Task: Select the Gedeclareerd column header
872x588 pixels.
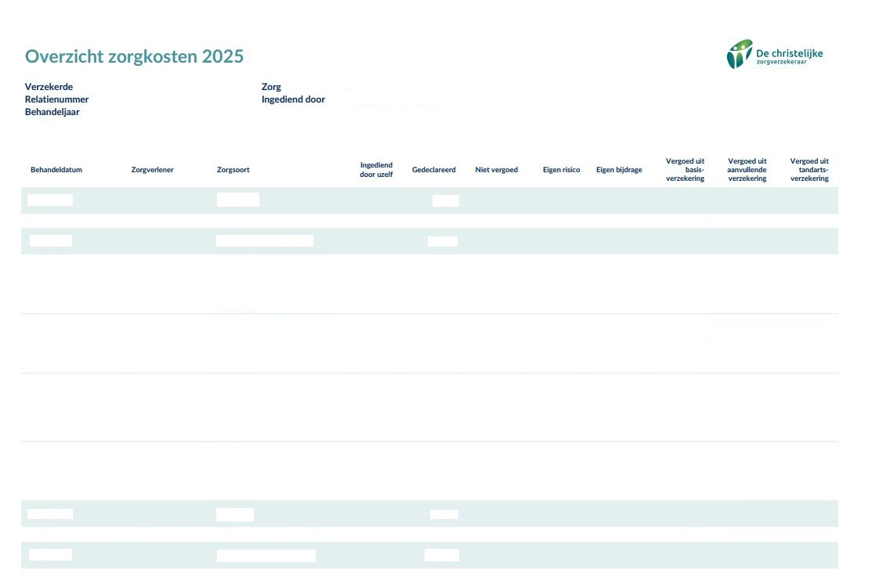Action: tap(434, 170)
